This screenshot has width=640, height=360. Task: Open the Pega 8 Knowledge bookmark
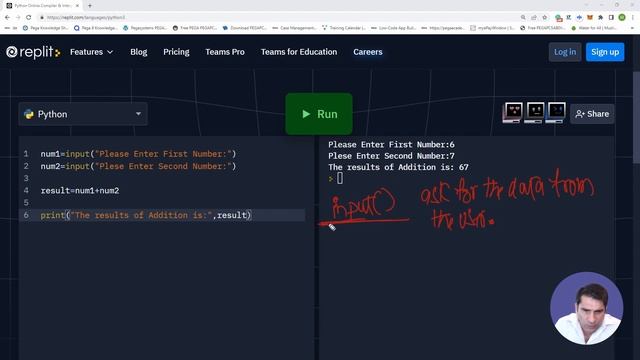96,28
